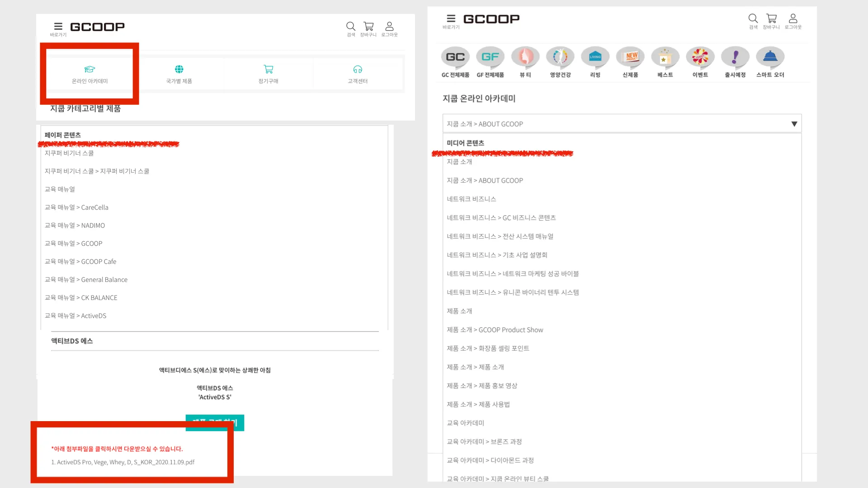Download ActiveDS Pro Vege Whey PDF attachment
Screen dimensions: 868x488
tap(123, 462)
